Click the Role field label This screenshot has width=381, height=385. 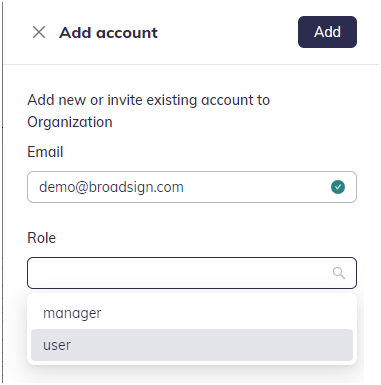[41, 238]
